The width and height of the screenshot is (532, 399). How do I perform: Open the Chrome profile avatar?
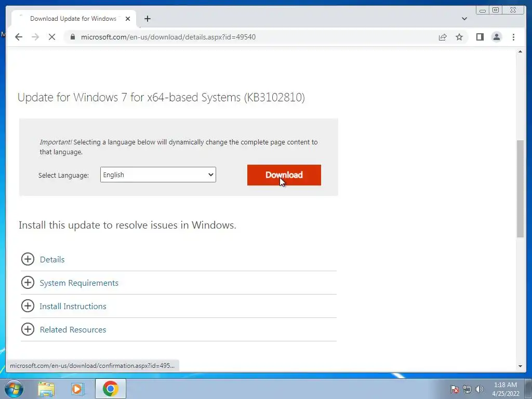(496, 37)
